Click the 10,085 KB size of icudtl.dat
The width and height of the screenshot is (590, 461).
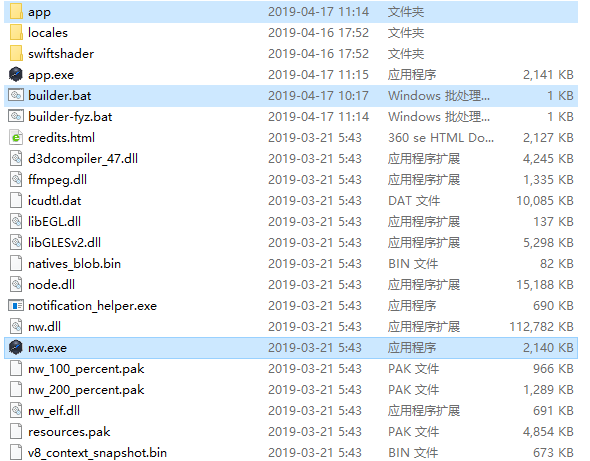544,201
